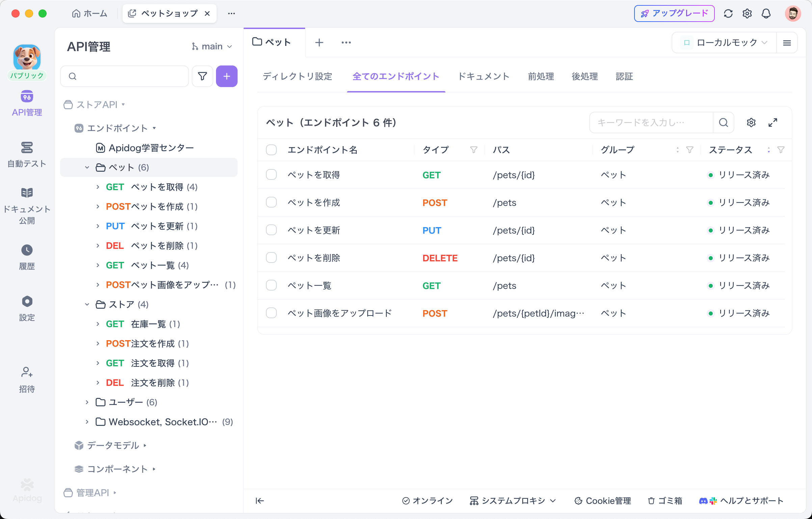812x519 pixels.
Task: Filter the グループ column
Action: (x=690, y=150)
